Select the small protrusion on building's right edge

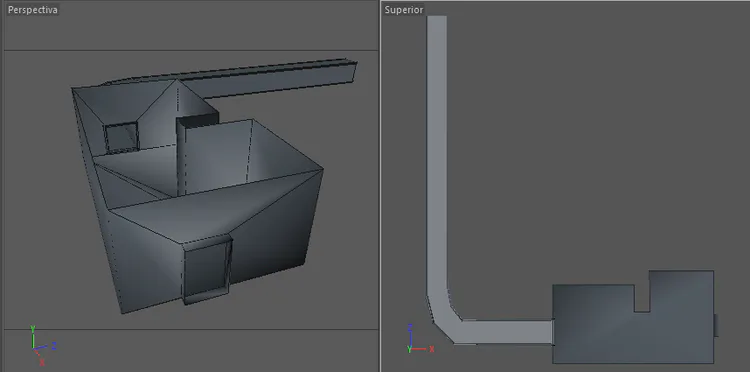pos(716,325)
